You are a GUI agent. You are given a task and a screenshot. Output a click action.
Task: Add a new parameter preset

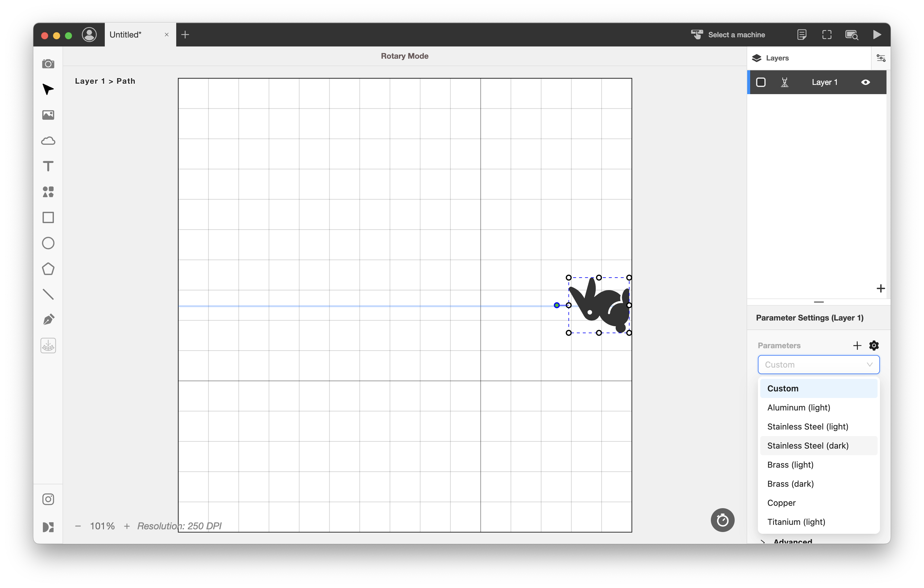[857, 345]
